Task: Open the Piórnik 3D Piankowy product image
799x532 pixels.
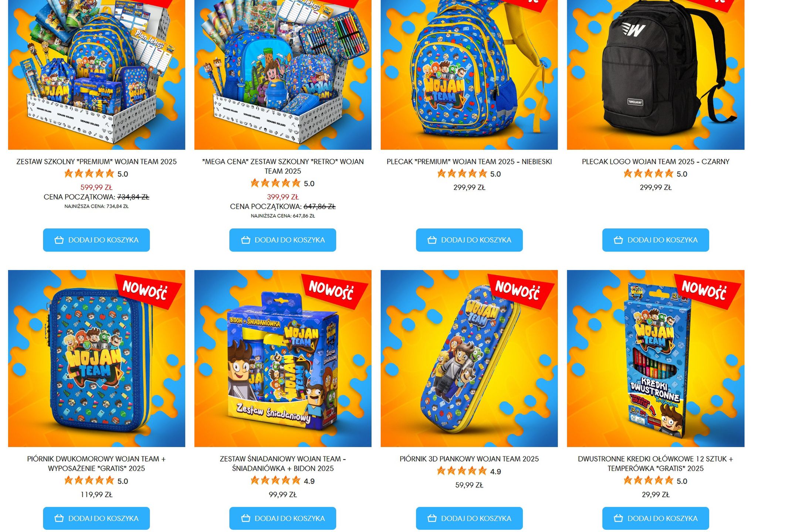Action: (x=469, y=358)
